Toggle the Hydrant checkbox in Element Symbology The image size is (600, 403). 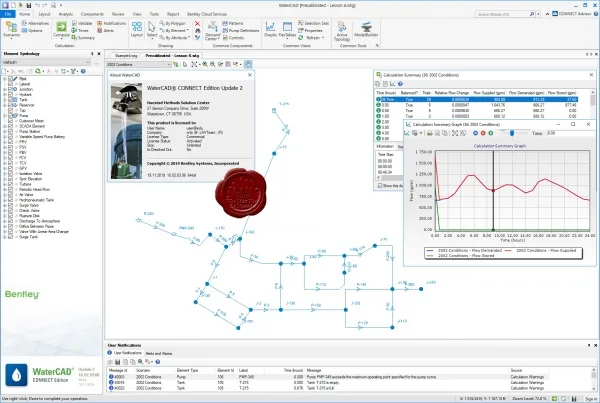10,95
